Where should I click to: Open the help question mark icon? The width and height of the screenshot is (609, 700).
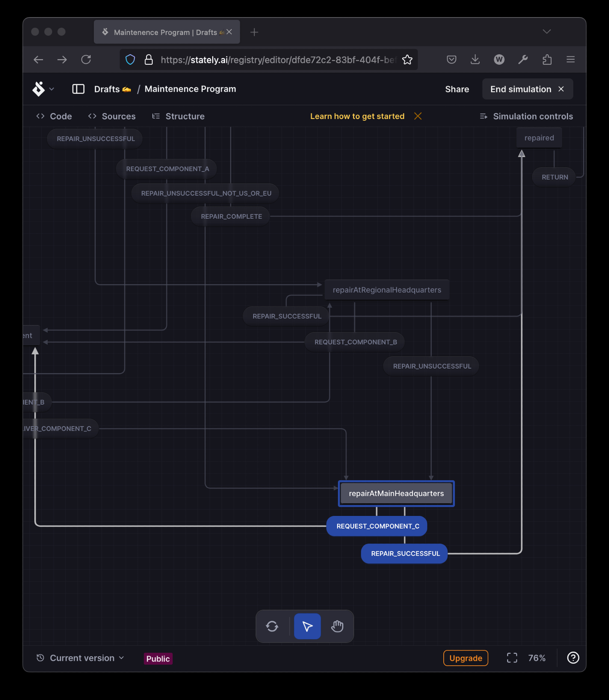coord(573,658)
